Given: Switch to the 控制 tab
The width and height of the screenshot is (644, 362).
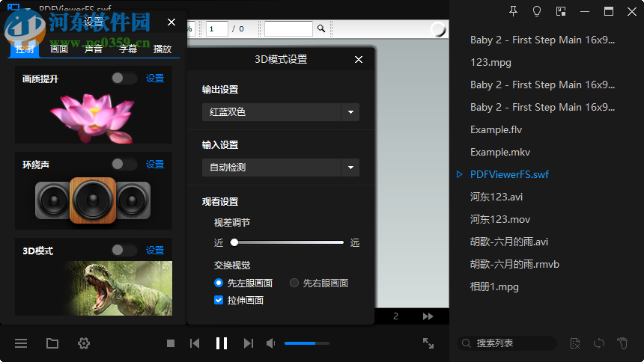Looking at the screenshot, I should pyautogui.click(x=24, y=49).
